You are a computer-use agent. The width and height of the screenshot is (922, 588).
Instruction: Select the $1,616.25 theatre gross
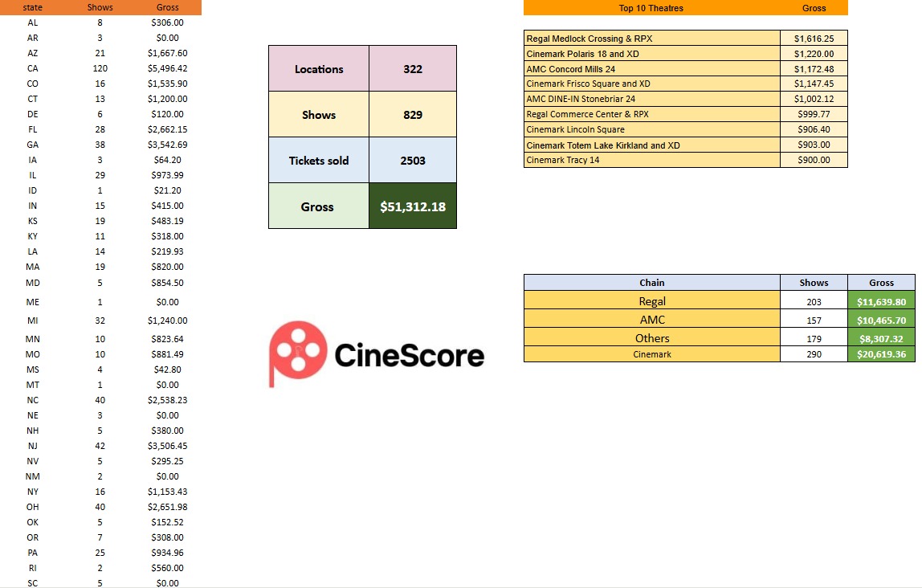click(x=814, y=39)
